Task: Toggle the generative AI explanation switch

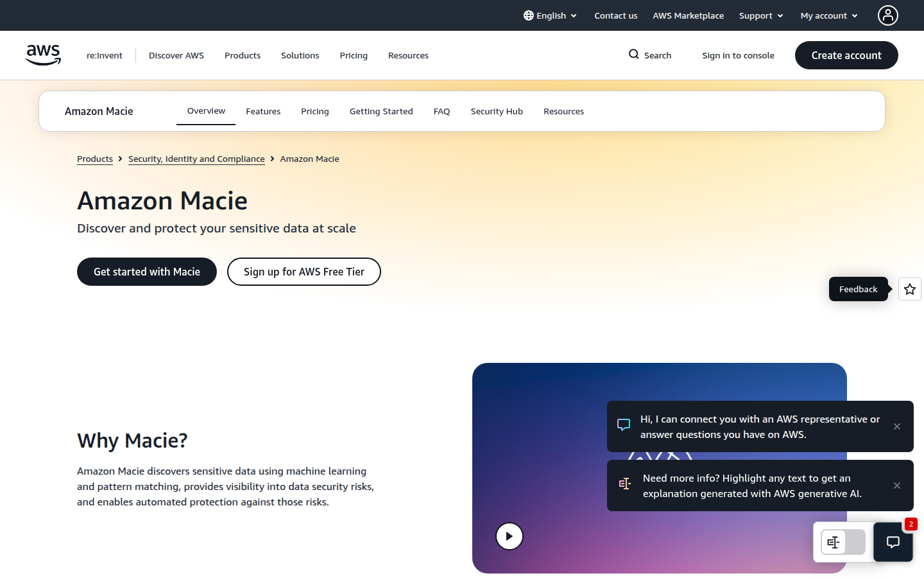Action: (843, 542)
